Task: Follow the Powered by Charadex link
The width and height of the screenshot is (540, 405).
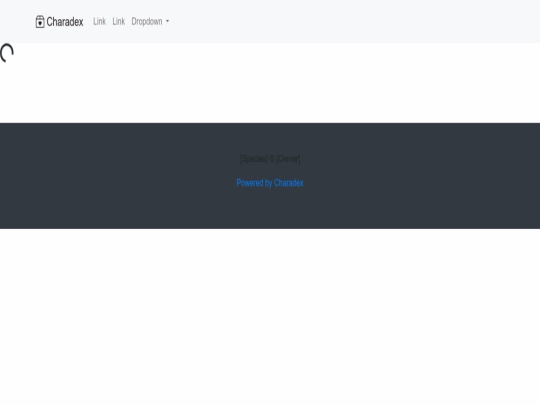Action: click(270, 183)
